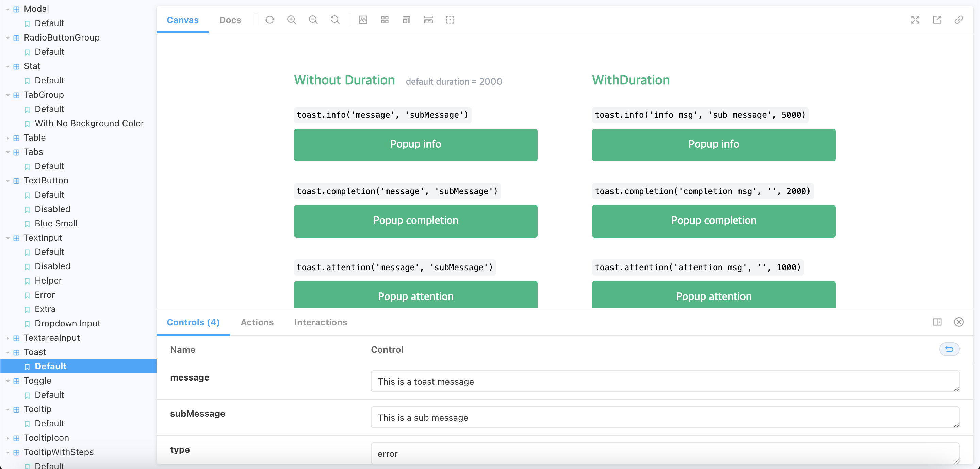This screenshot has height=469, width=980.
Task: Toggle the measure ruler icon
Action: click(428, 20)
